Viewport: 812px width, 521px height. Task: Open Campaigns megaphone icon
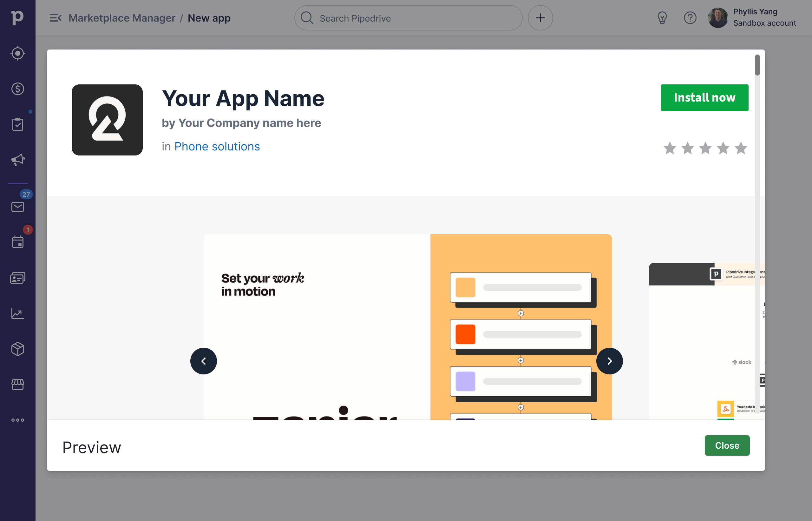tap(17, 160)
